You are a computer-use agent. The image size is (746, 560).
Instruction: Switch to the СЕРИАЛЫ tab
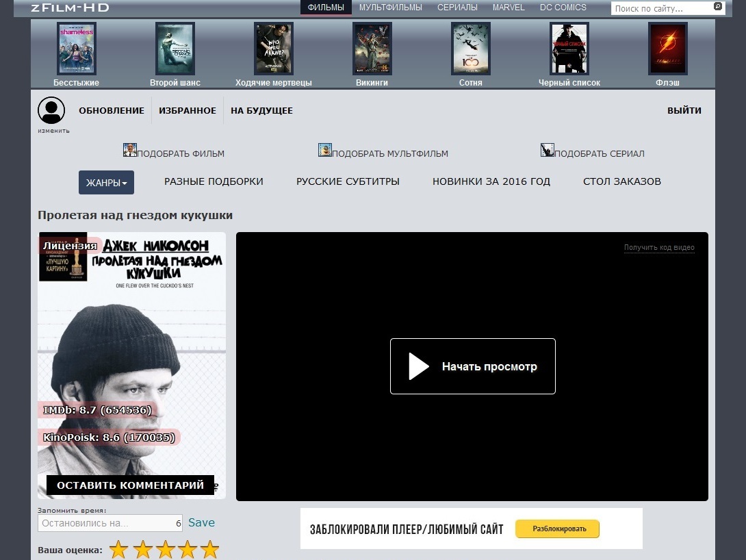457,8
